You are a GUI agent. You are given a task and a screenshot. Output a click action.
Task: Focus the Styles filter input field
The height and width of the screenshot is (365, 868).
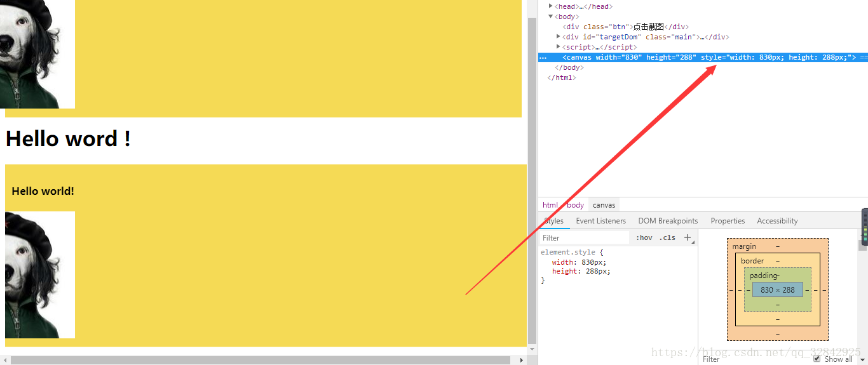point(585,237)
